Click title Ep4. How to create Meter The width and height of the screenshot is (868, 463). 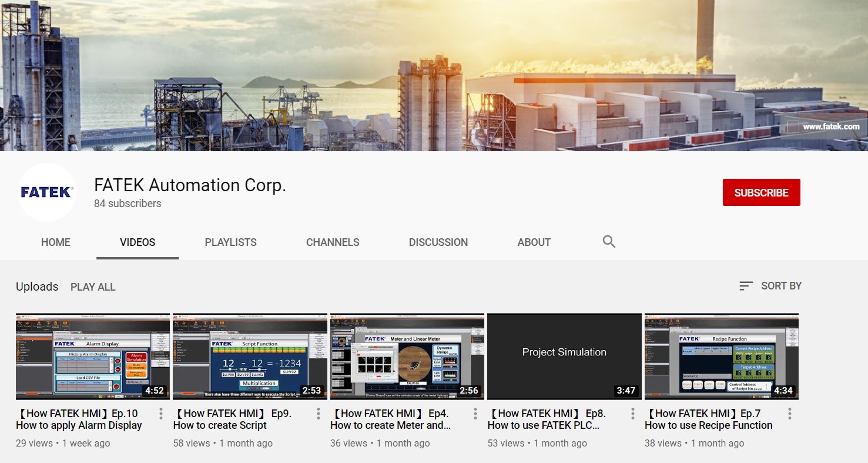tap(391, 419)
